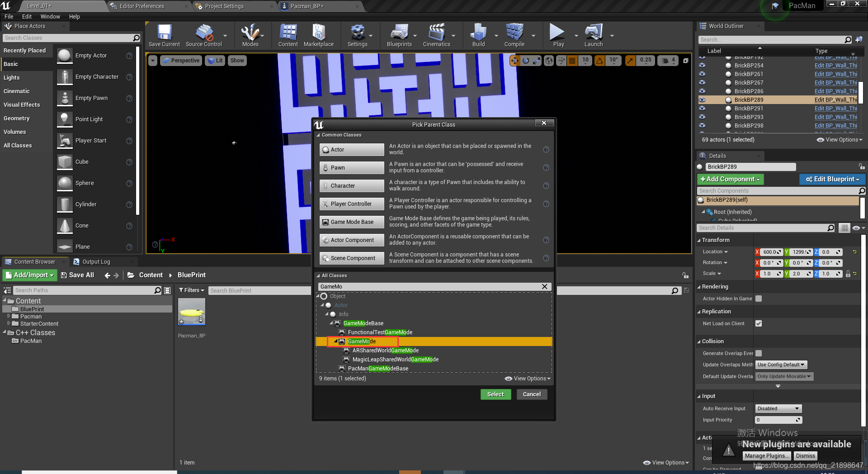
Task: Click the Manage Plugins button
Action: 767,456
